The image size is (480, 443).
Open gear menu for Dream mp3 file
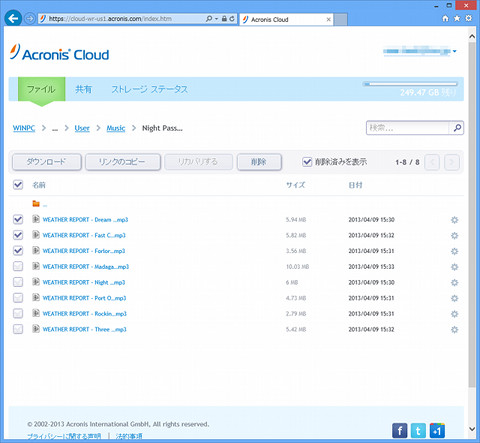click(454, 220)
